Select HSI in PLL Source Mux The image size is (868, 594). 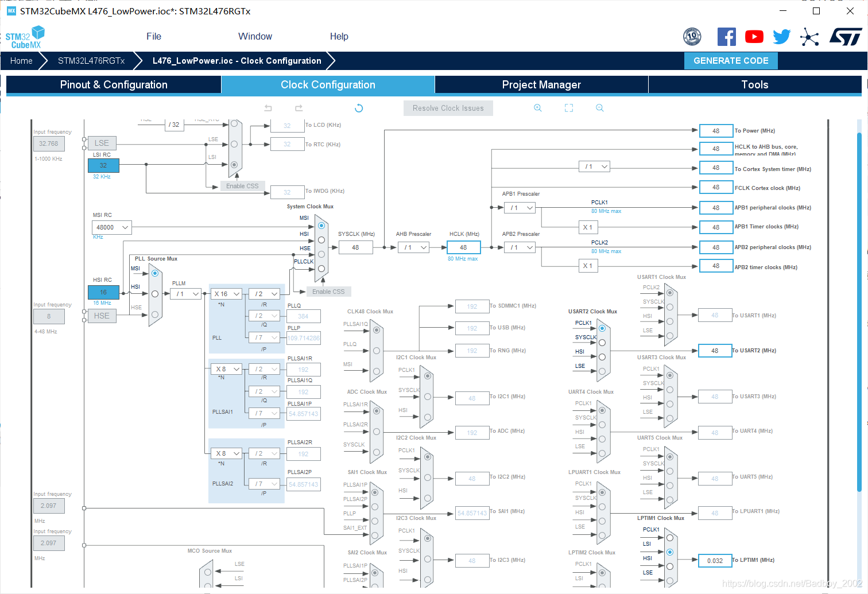point(155,294)
